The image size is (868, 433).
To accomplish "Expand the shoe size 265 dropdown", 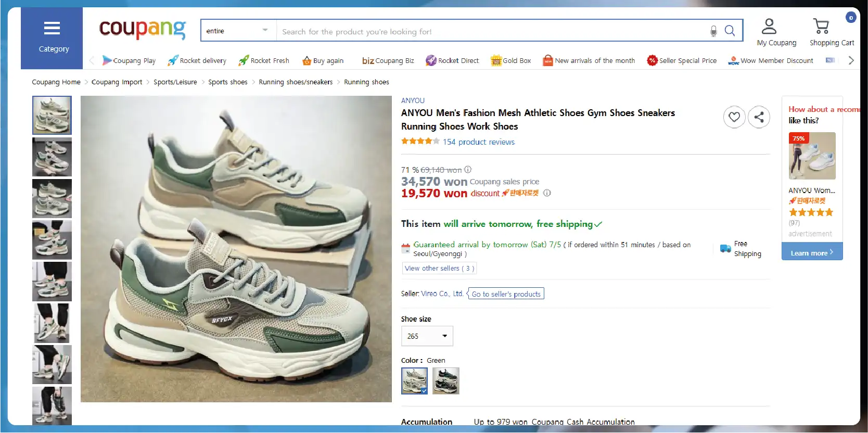I will click(x=427, y=336).
